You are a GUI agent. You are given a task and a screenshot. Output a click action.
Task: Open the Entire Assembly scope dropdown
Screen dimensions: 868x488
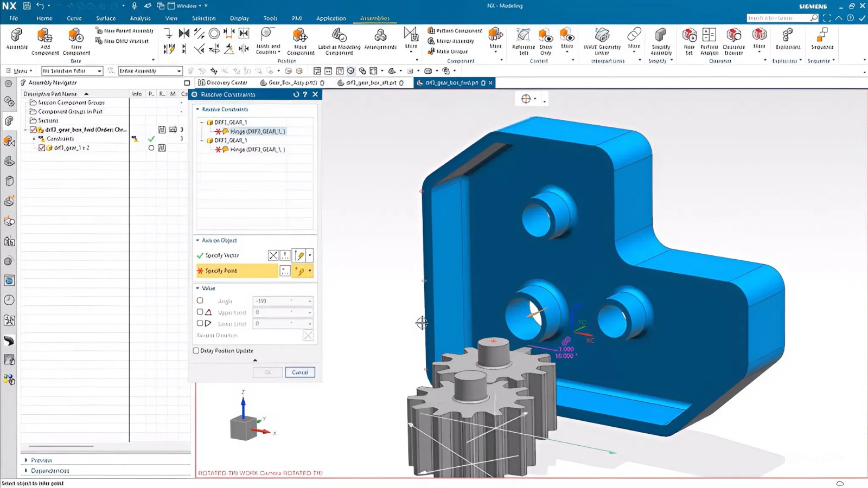pos(179,70)
